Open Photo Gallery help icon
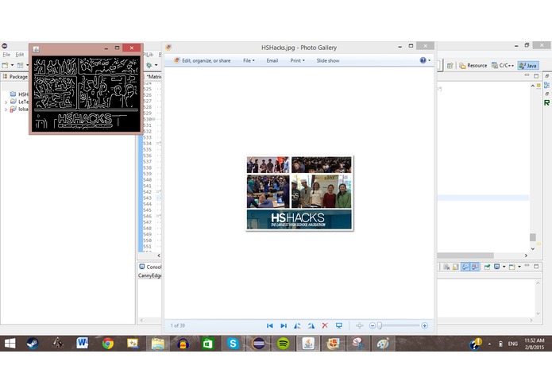Screen dimensions: 552x392 423,60
